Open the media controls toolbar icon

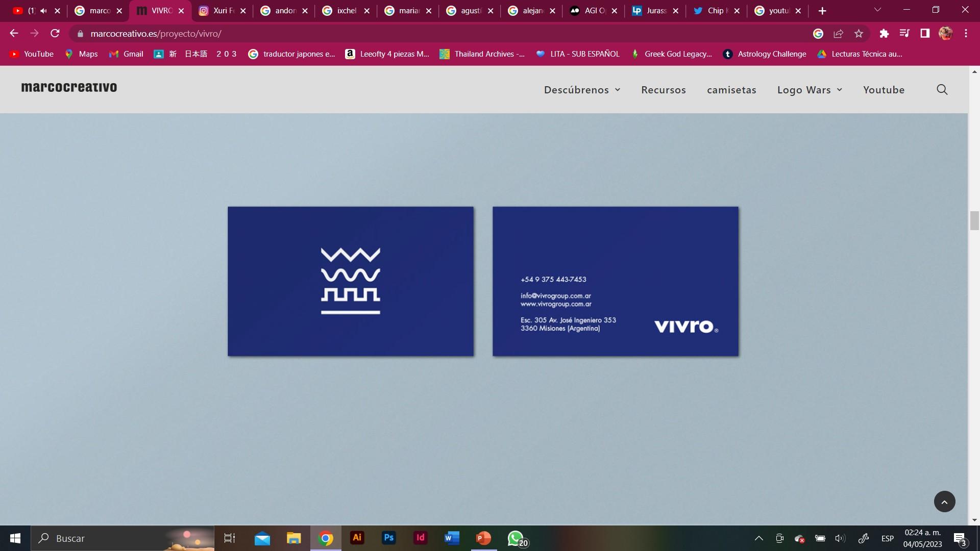(904, 34)
